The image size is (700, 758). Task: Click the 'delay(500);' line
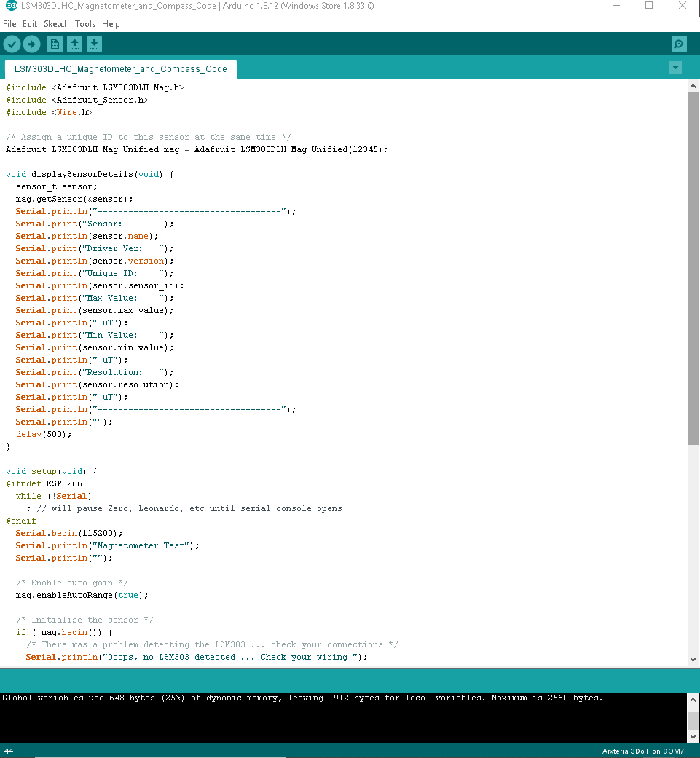click(44, 434)
